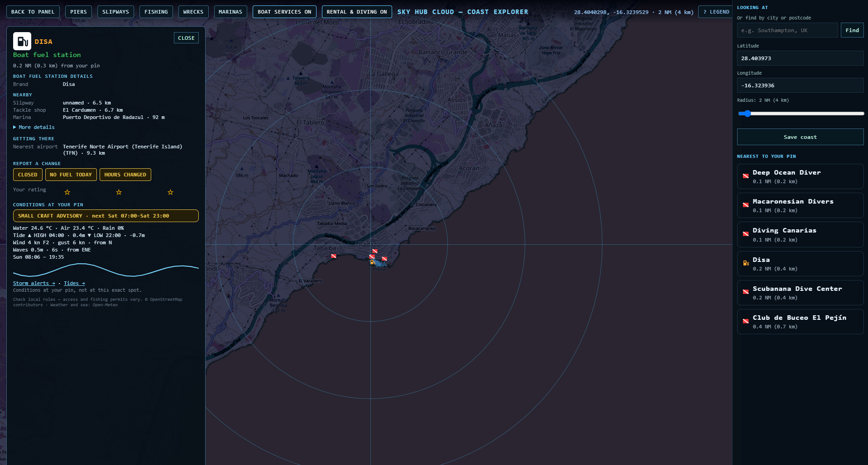Toggle the Slipways layer
Viewport: 868px width, 465px height.
click(115, 12)
